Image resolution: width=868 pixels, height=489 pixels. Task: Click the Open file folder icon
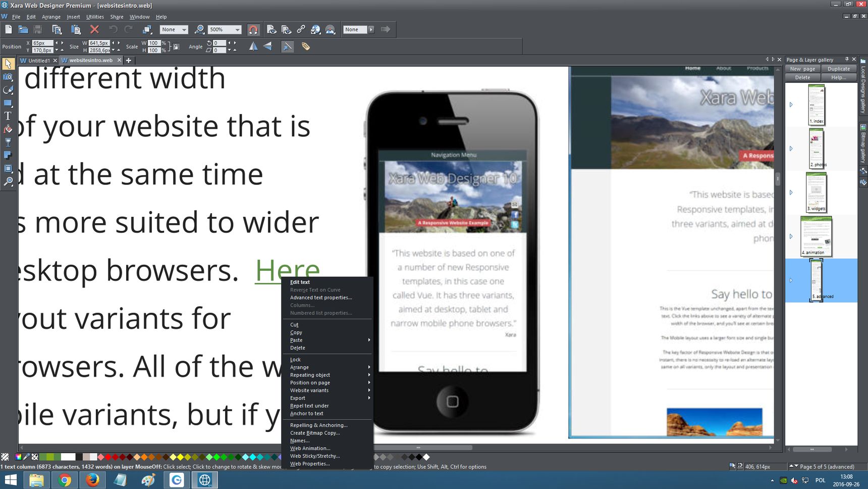point(23,29)
